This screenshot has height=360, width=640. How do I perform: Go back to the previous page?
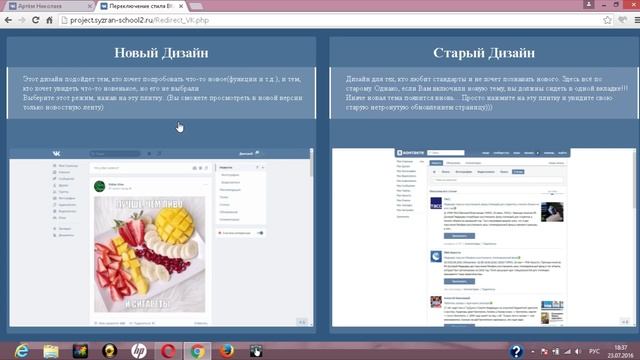coord(8,20)
